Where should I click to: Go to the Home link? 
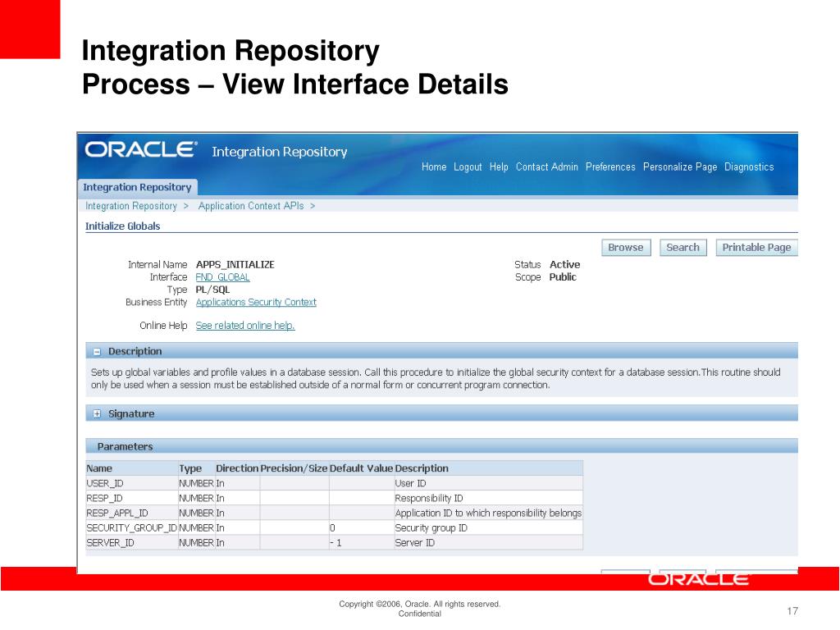pyautogui.click(x=434, y=167)
